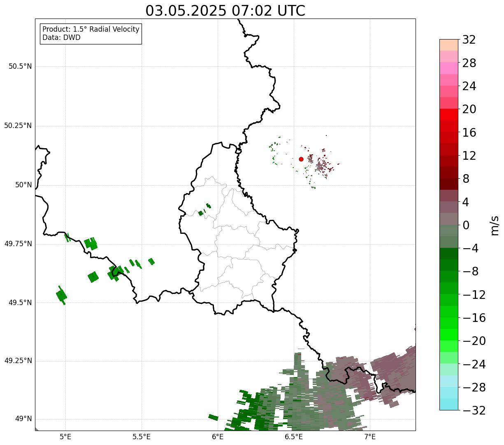This screenshot has height=445, width=504.
Task: Click the dark green colorbar segment below −4
Action: click(x=449, y=254)
